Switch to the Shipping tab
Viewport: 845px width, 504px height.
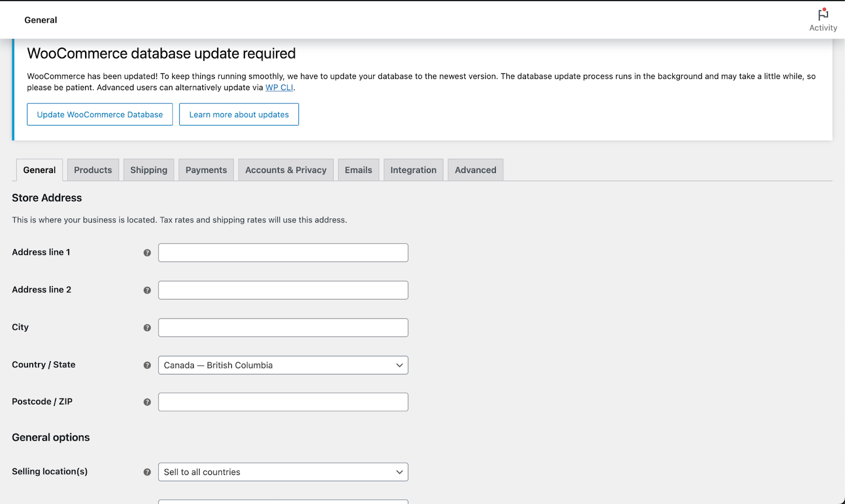(x=149, y=170)
